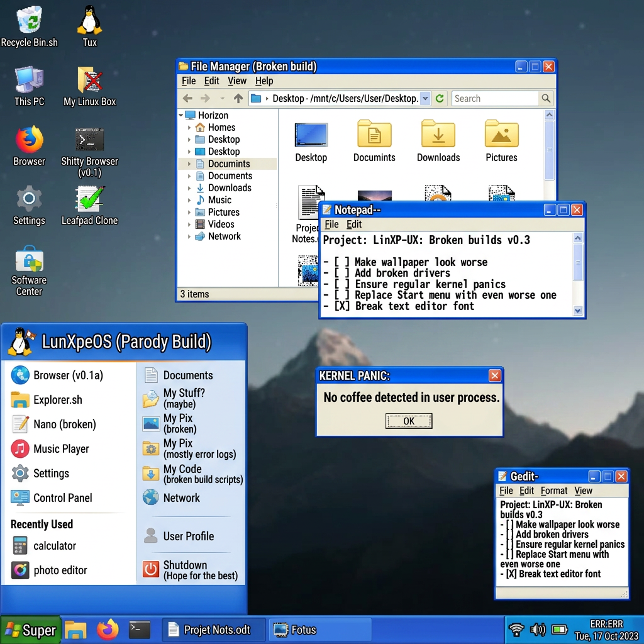Click the clock date Tue, 17 Oct 2023
Screen dimensions: 644x644
607,636
